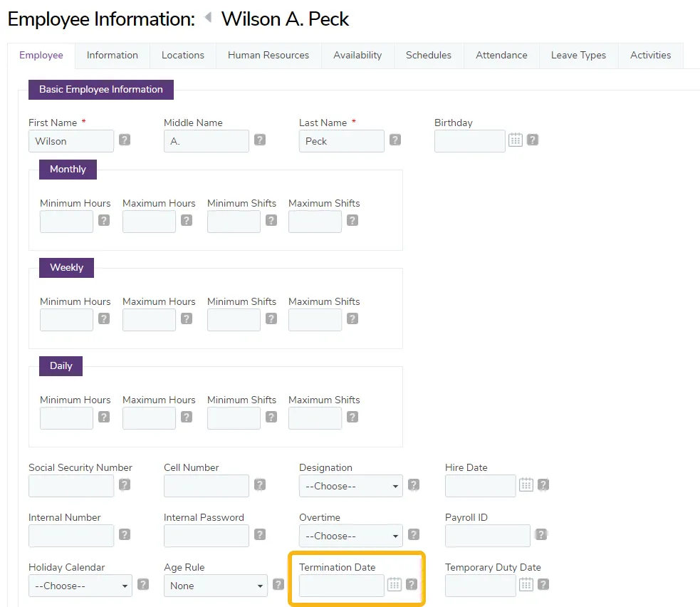Open the Attendance tab
700x607 pixels.
pyautogui.click(x=501, y=56)
